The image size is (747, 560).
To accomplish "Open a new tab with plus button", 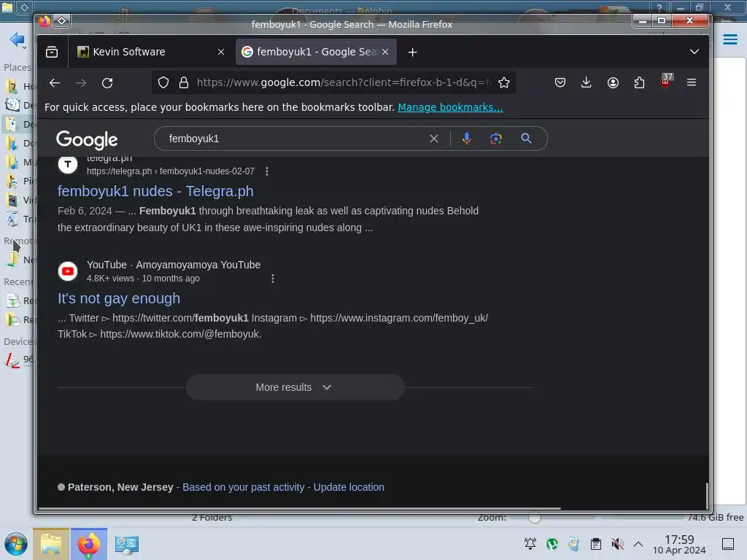I will tap(413, 52).
